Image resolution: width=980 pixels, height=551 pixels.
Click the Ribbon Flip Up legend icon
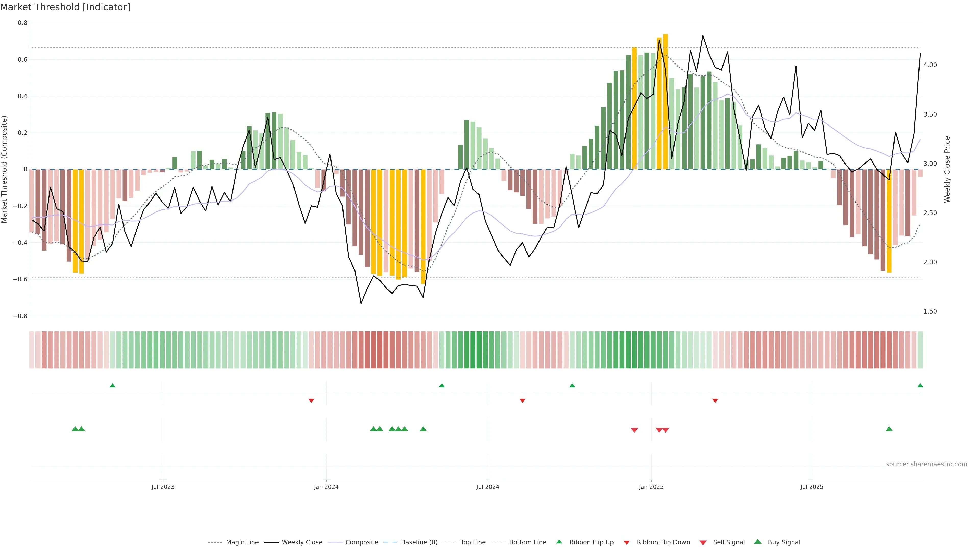coord(559,542)
